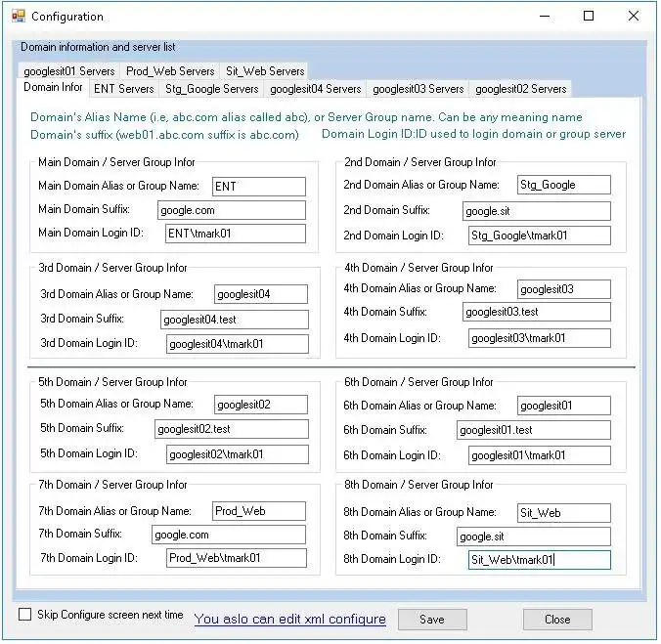661x644 pixels.
Task: Click the Save button
Action: pos(432,620)
